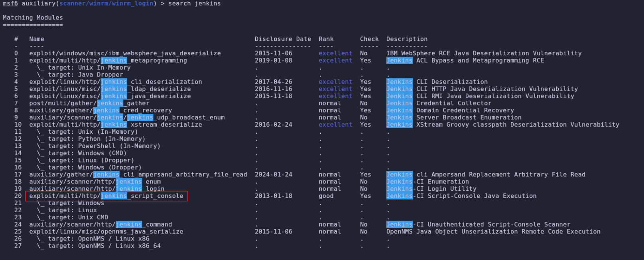Select "auxiliary/scanner/http/jenkins_command" module name

tap(100, 225)
